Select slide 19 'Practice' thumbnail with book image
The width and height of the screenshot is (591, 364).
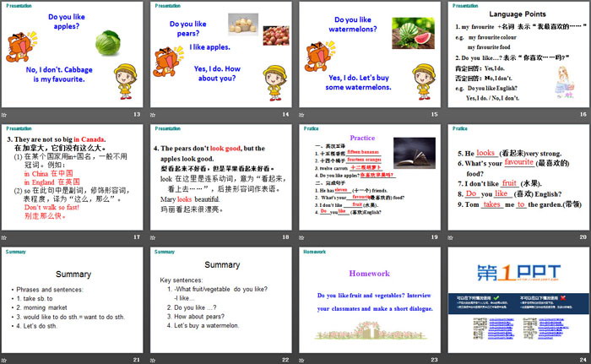[370, 177]
